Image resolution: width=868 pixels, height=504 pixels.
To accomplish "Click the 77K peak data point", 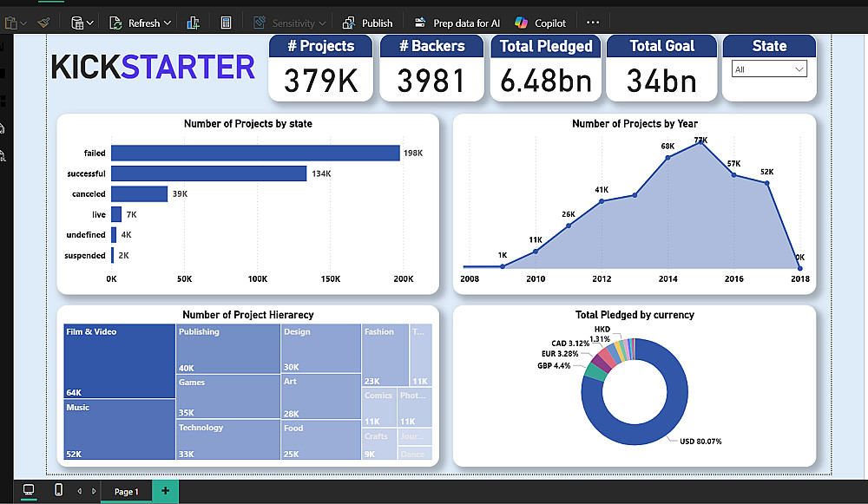I will click(700, 142).
